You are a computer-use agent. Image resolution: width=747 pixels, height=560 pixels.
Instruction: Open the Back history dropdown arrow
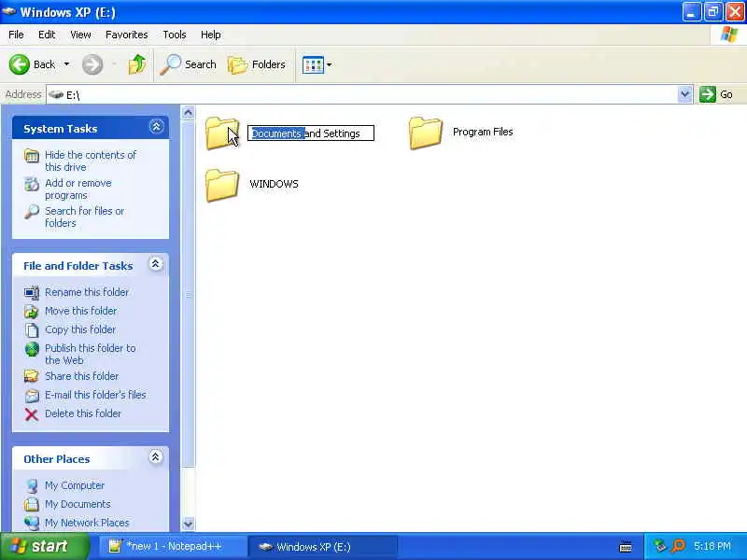[x=66, y=63]
